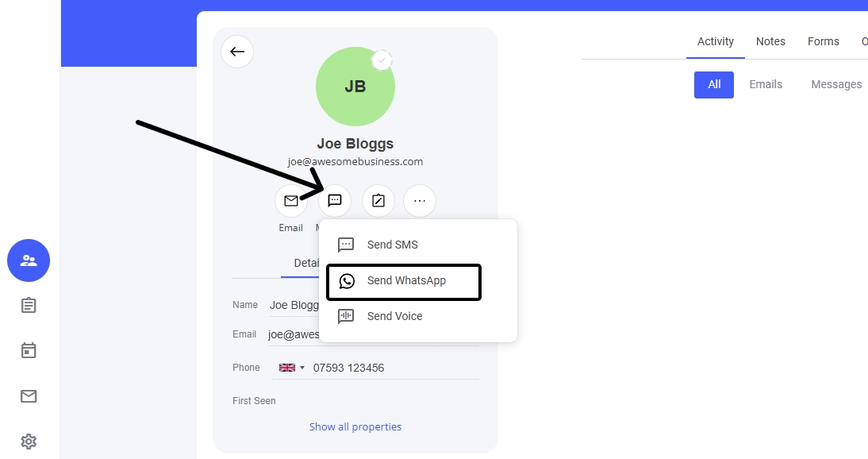Click the verified checkmark badge on avatar

(x=382, y=60)
